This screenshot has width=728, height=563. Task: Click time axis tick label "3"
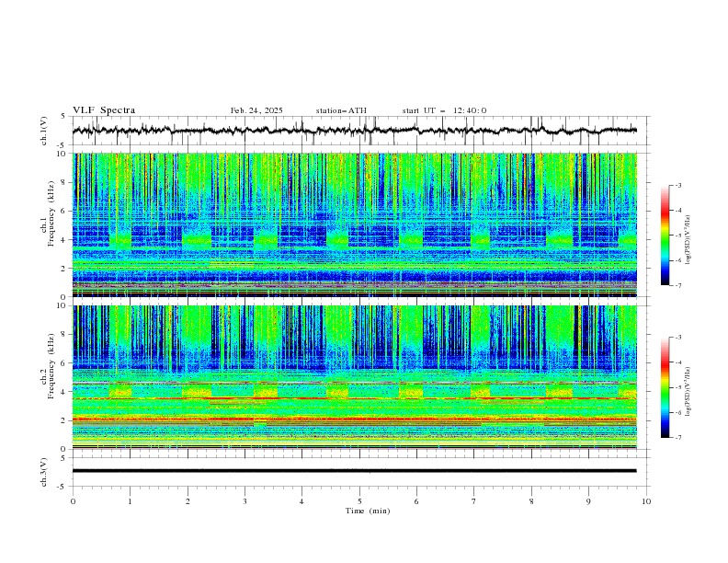245,501
